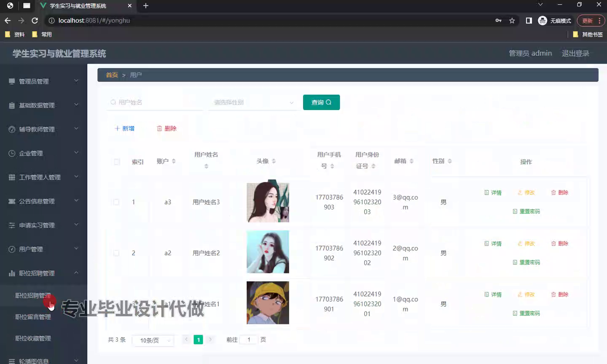The width and height of the screenshot is (607, 364).
Task: Click 重置密码 for 用户姓名2
Action: (526, 262)
